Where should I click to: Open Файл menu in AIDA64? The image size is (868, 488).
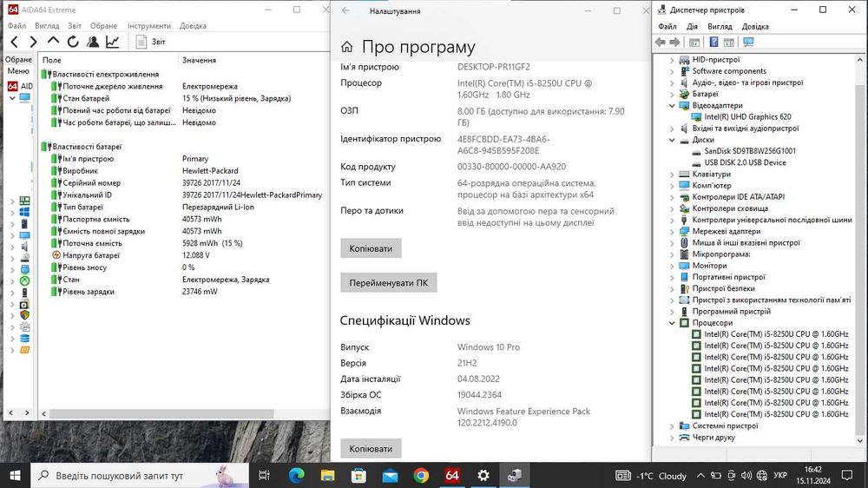tap(16, 25)
